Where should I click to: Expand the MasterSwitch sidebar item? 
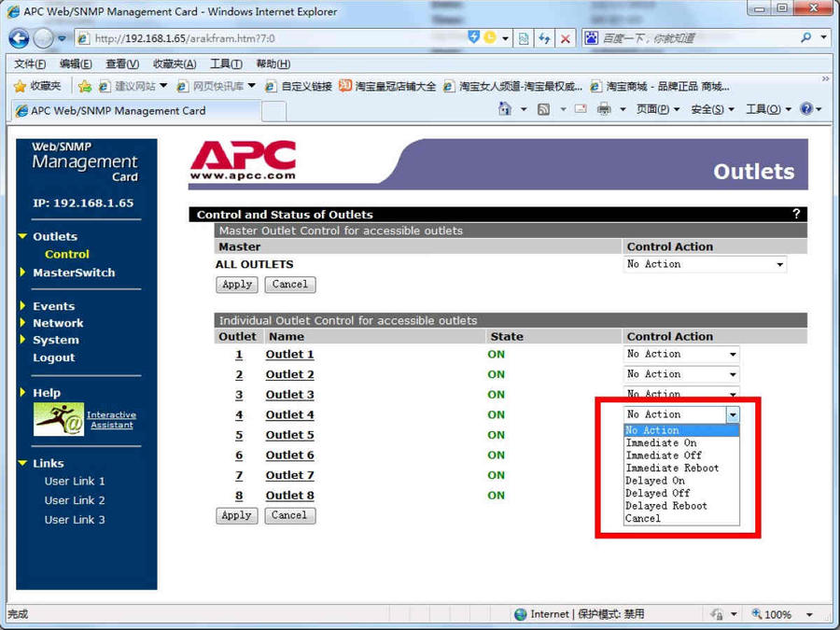coord(74,273)
